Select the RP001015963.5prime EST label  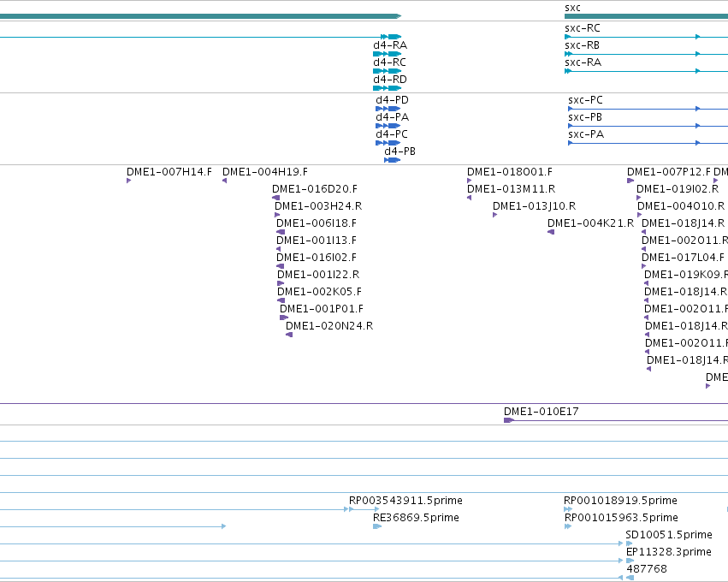(621, 519)
